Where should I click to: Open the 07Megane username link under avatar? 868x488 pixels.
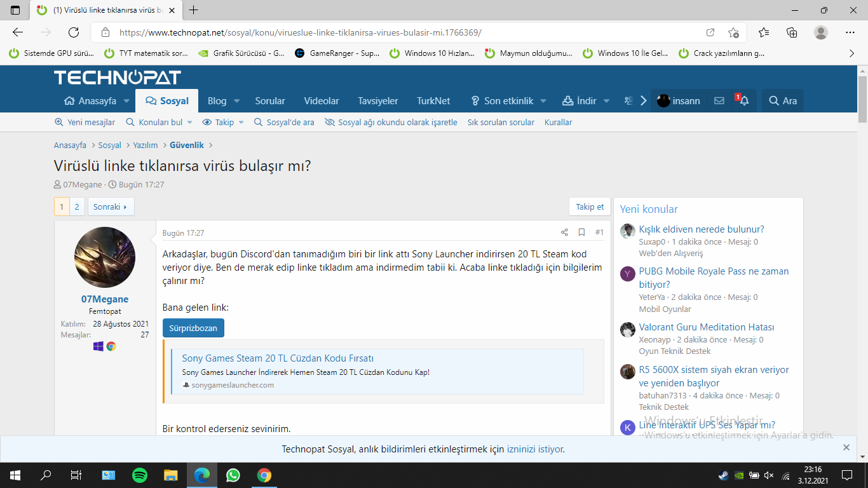[x=105, y=299]
